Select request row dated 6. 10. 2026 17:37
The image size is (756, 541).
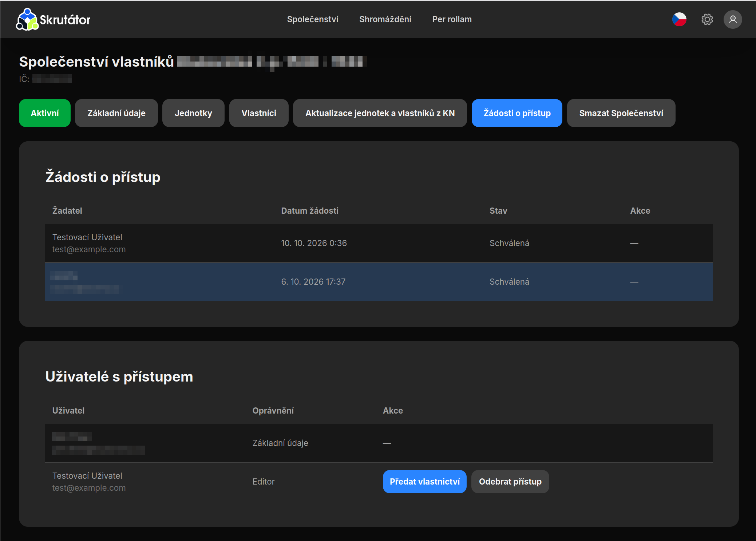click(x=379, y=282)
